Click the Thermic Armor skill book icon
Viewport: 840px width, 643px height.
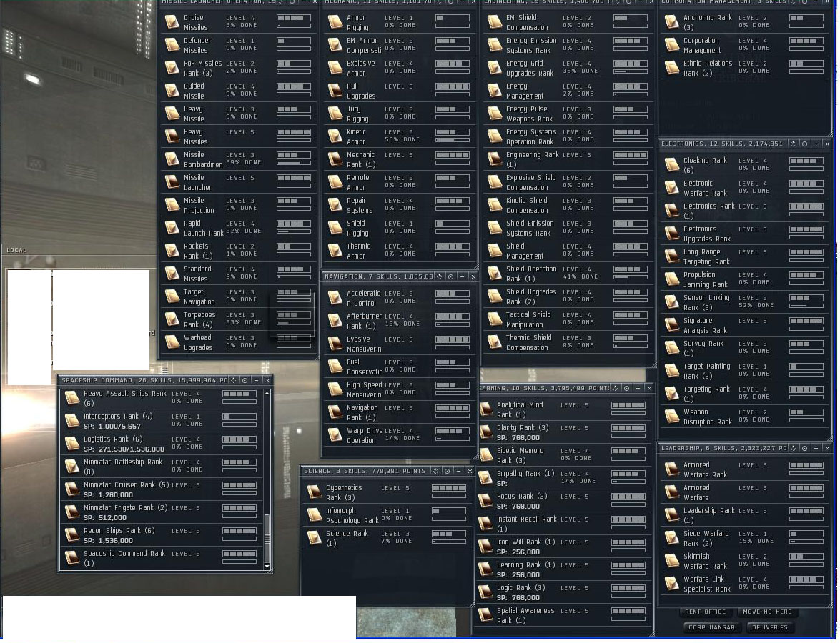pyautogui.click(x=335, y=251)
